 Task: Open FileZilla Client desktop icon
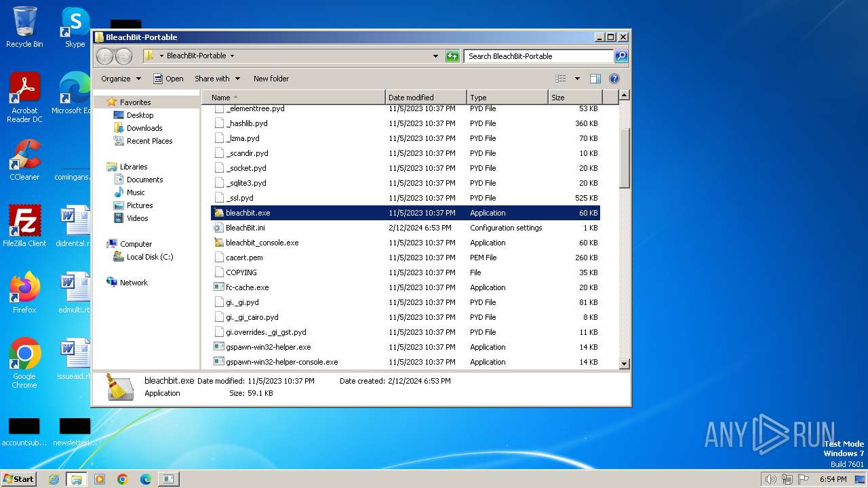24,226
